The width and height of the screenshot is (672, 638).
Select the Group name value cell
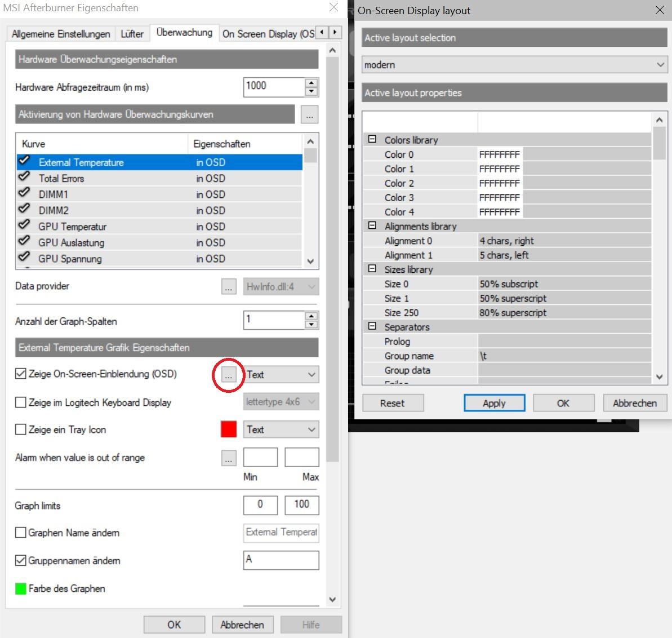(x=564, y=356)
